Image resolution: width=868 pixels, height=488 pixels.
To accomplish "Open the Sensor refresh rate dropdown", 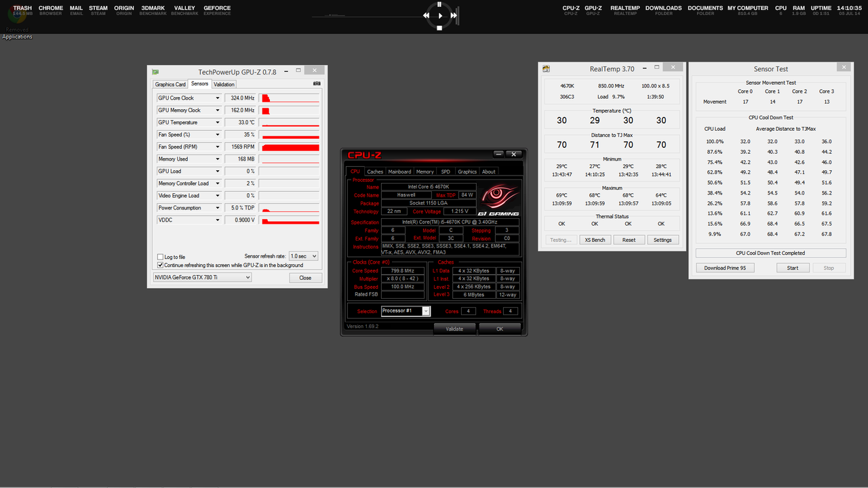I will pos(303,256).
